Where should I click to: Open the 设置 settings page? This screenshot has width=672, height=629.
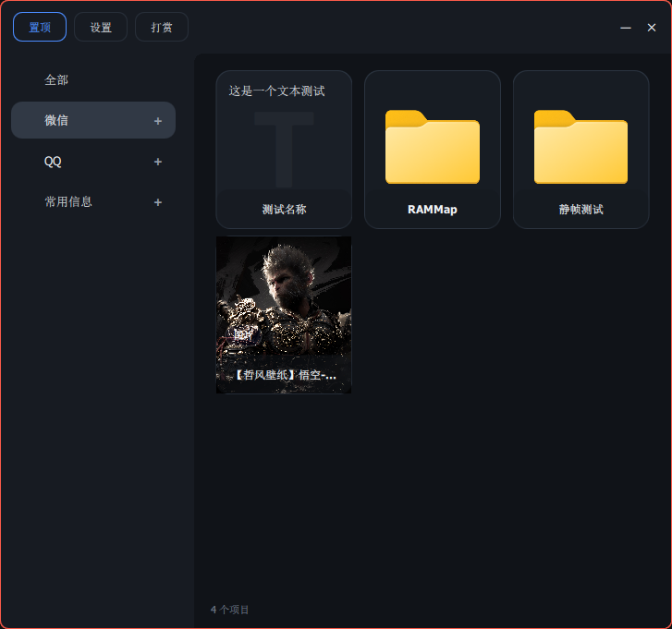(101, 27)
